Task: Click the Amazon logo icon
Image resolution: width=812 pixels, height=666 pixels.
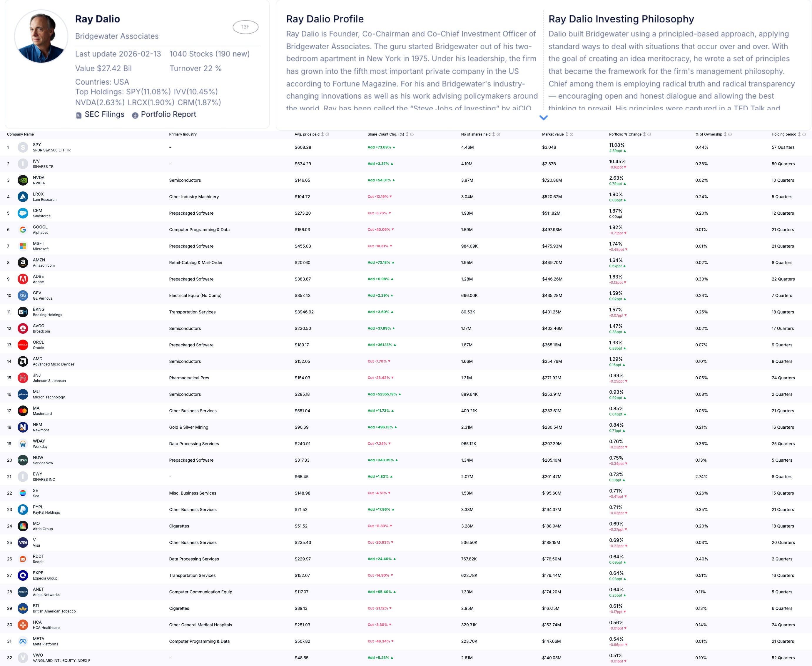Action: coord(23,263)
